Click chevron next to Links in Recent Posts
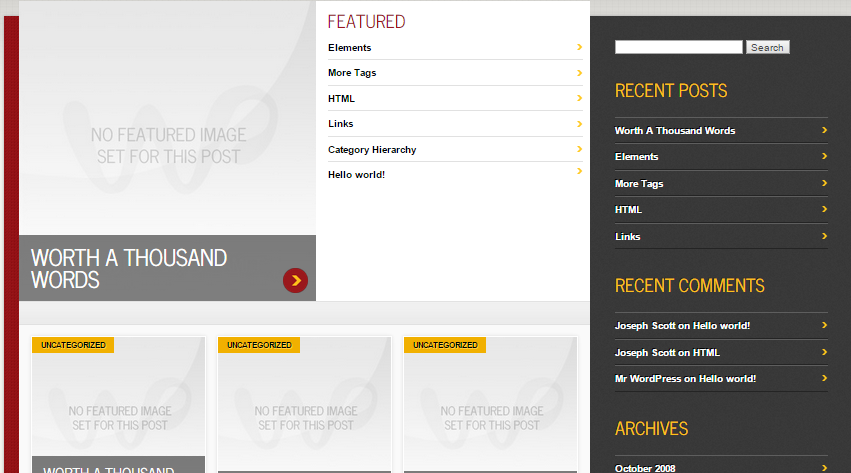Viewport: 851px width, 473px height. click(x=824, y=236)
